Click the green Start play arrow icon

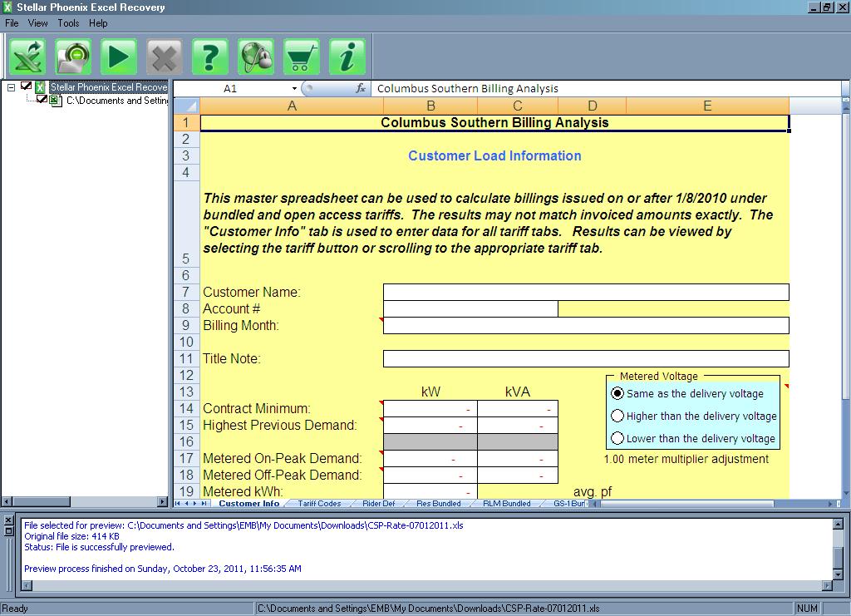pos(119,57)
